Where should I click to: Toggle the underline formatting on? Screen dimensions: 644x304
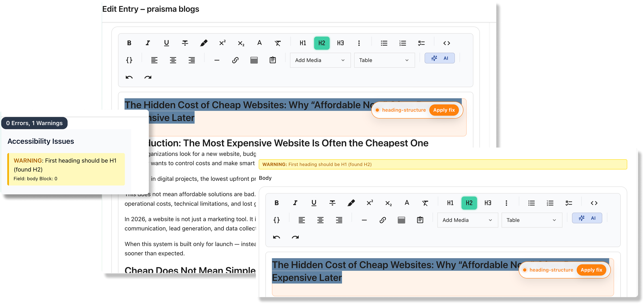pos(166,43)
